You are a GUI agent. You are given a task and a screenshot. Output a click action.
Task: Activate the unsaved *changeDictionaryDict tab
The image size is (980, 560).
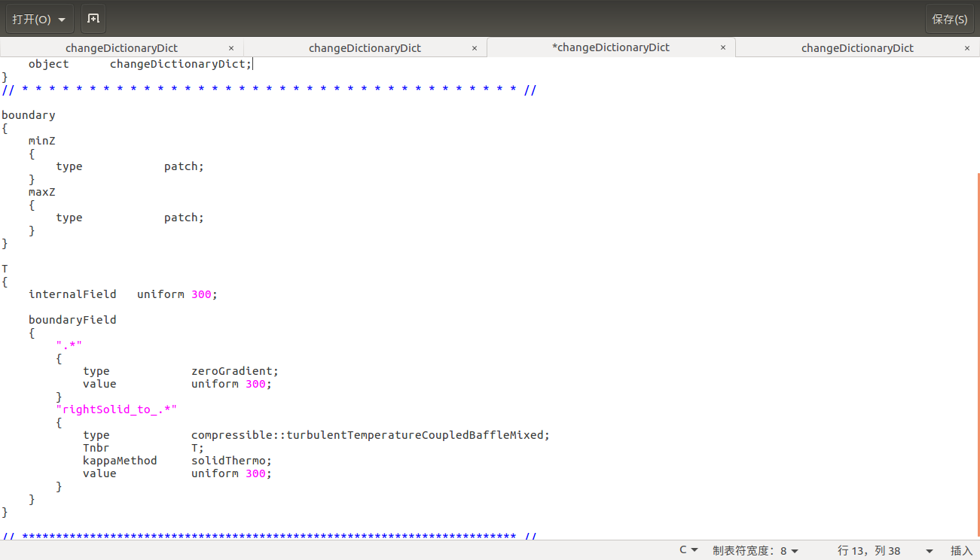pyautogui.click(x=610, y=47)
